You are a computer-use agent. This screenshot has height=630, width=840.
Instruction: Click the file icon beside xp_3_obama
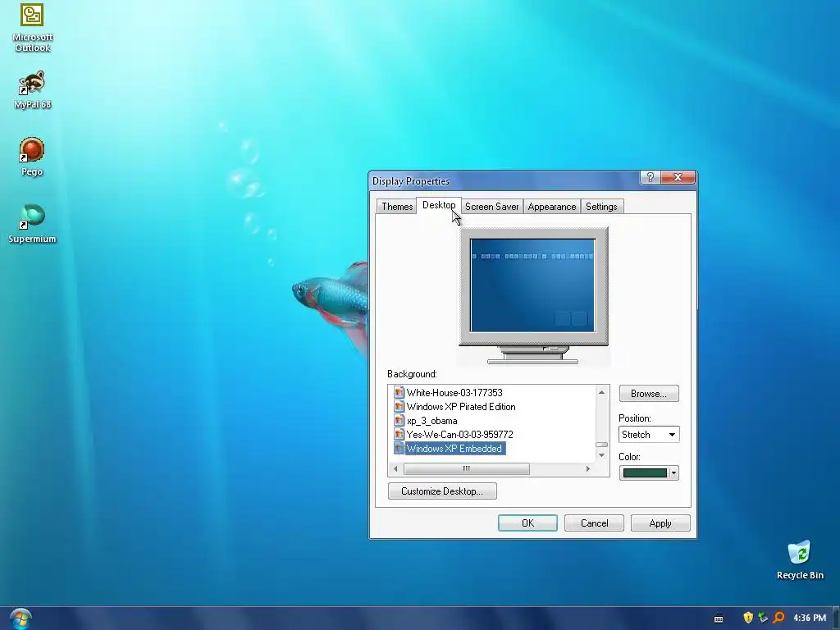point(399,420)
